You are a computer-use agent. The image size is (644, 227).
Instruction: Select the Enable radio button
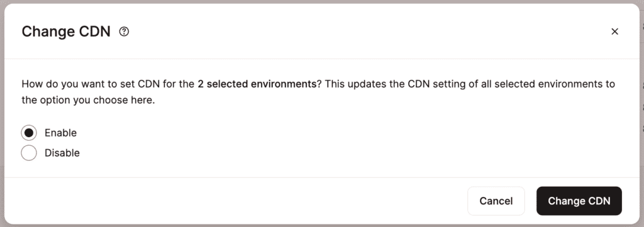(x=29, y=133)
